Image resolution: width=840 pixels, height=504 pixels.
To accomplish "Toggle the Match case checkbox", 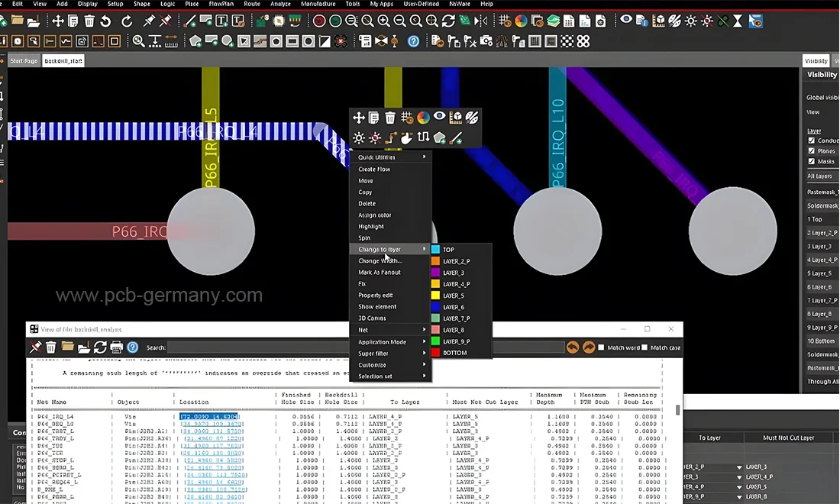I will click(645, 348).
